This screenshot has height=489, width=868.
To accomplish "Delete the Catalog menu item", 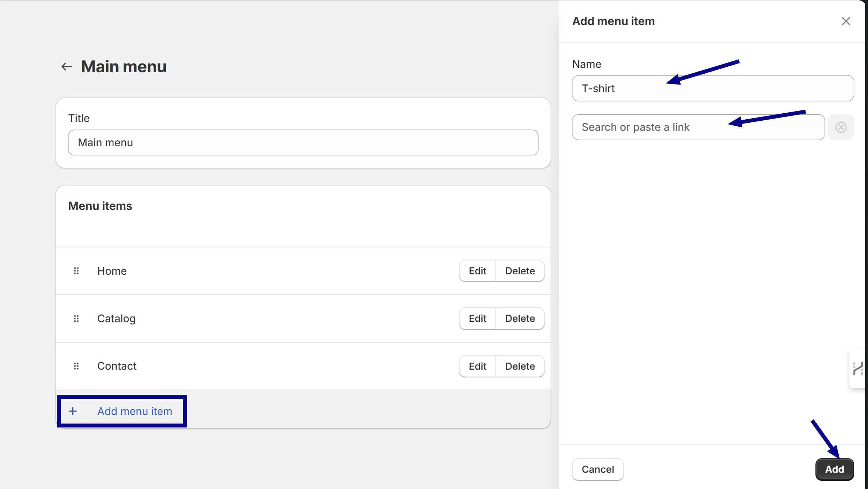I will [520, 319].
